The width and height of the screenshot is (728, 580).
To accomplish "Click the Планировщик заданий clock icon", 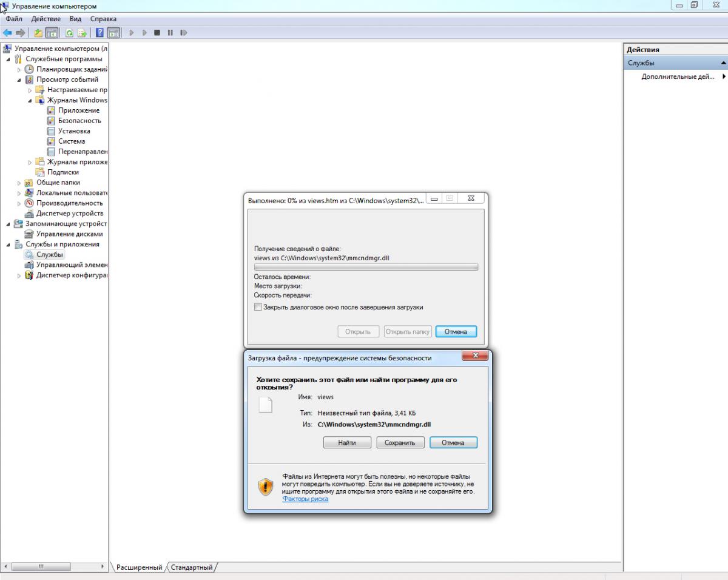I will coord(29,69).
